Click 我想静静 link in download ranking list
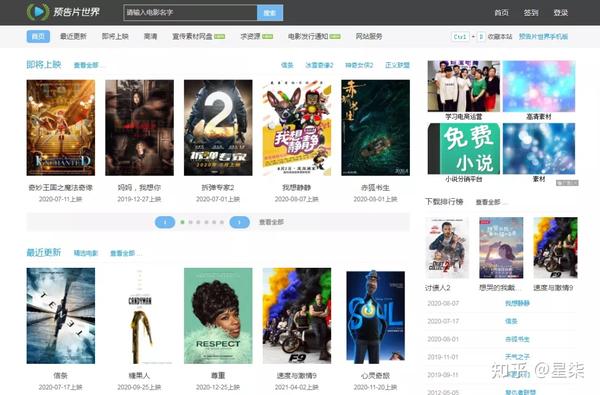 [517, 303]
